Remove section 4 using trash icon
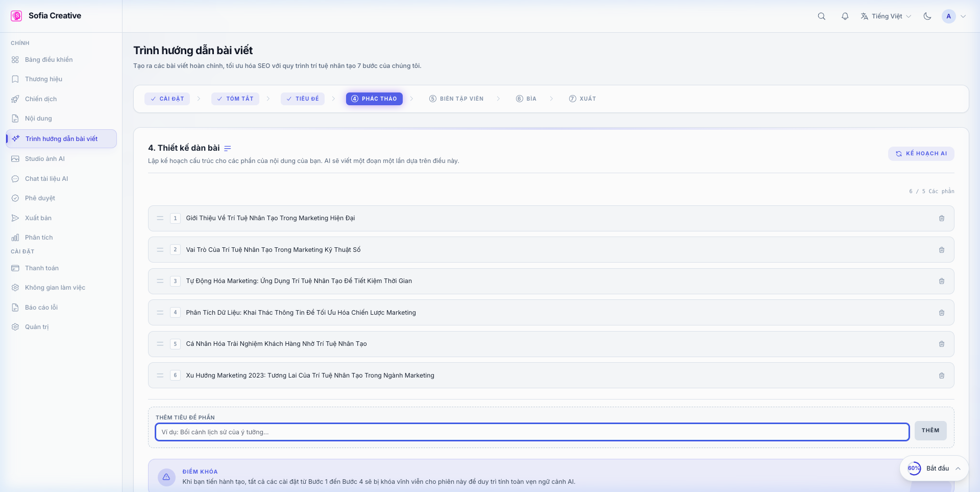 tap(941, 313)
